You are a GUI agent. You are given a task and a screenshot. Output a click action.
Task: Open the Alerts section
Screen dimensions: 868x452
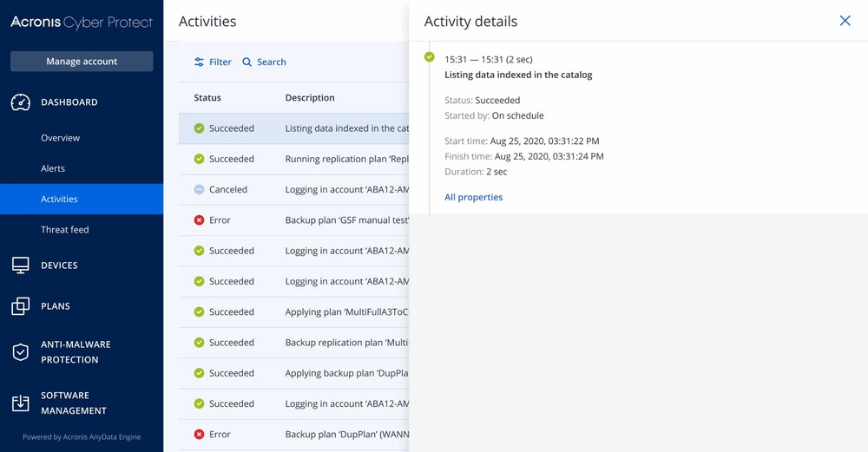click(53, 168)
